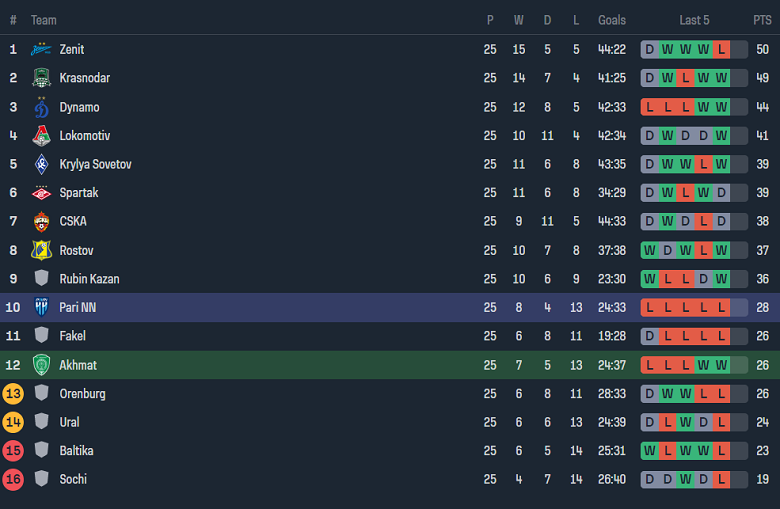Open the Fakel team link

(x=72, y=336)
